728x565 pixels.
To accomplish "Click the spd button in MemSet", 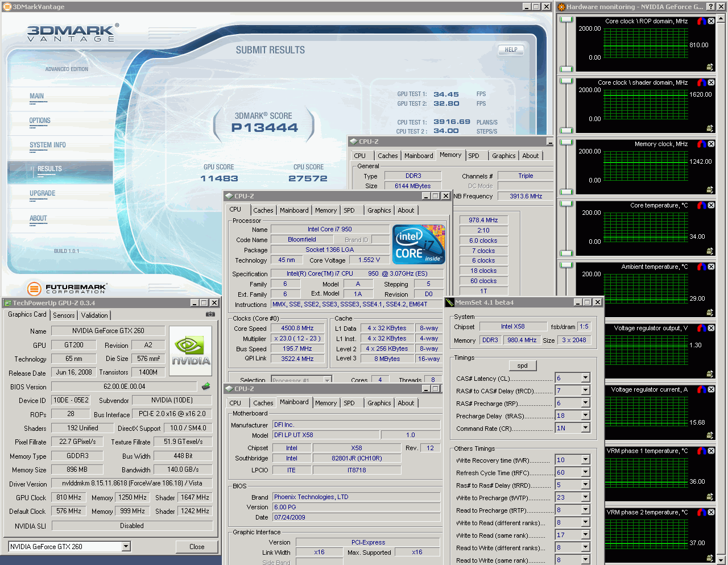I will point(523,365).
